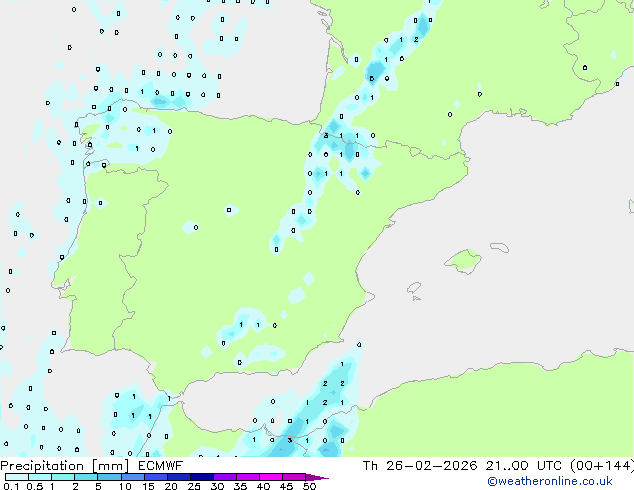Pick the 10–15 mm legend color swatch

coord(133,477)
